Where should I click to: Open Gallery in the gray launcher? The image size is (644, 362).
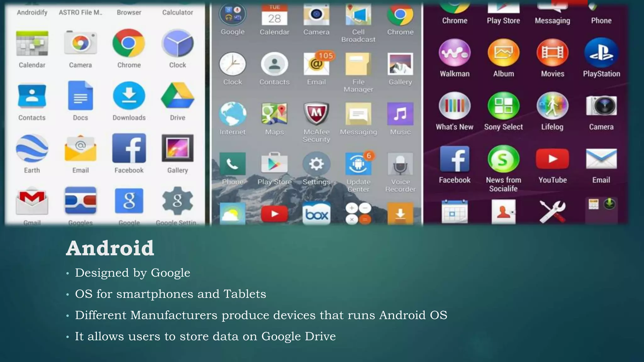click(400, 64)
